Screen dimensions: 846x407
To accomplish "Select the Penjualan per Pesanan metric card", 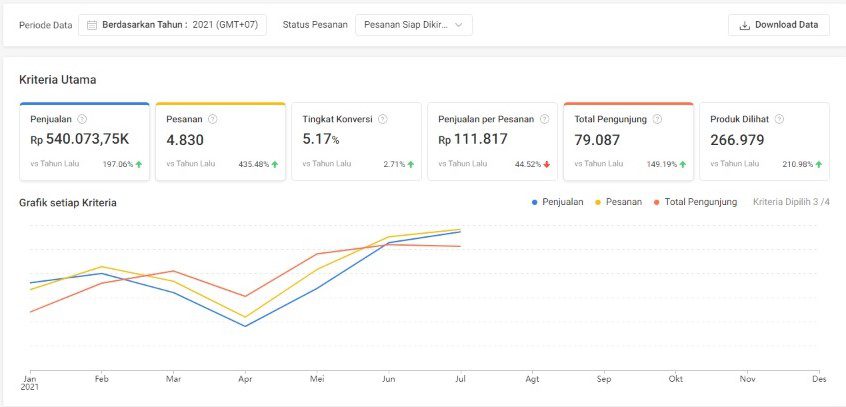I will [x=493, y=141].
